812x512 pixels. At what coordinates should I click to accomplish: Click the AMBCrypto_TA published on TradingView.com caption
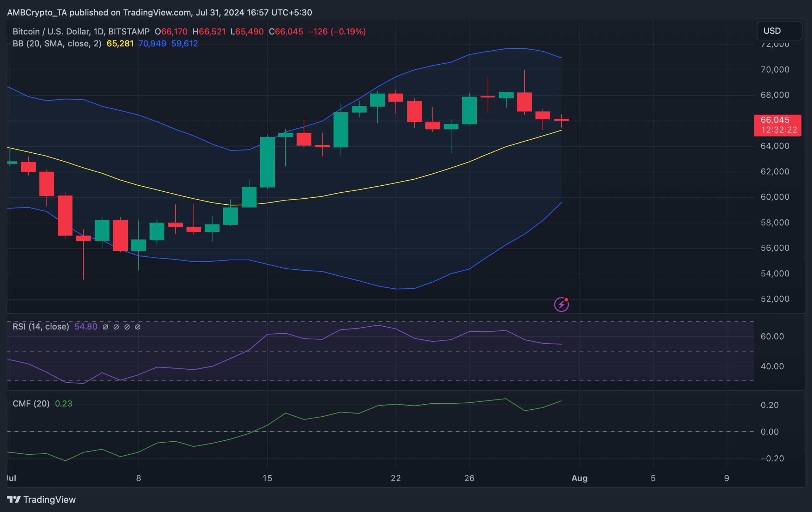[x=159, y=13]
